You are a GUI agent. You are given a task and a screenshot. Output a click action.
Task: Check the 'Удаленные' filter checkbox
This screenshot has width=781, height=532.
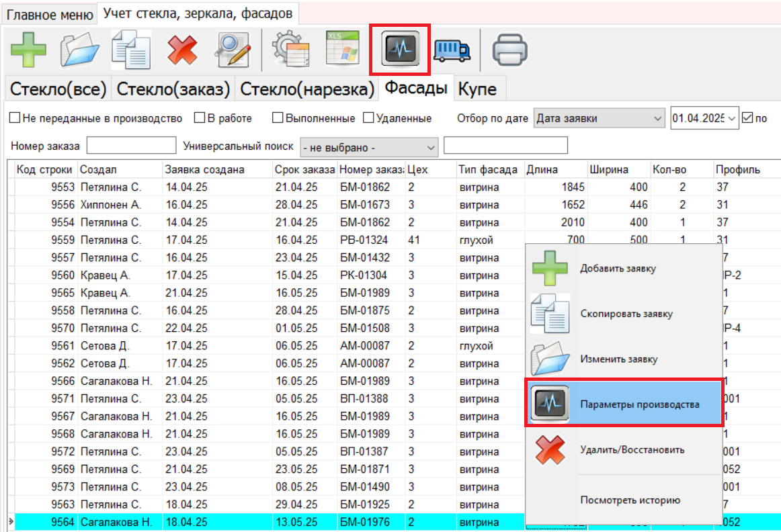coord(368,118)
